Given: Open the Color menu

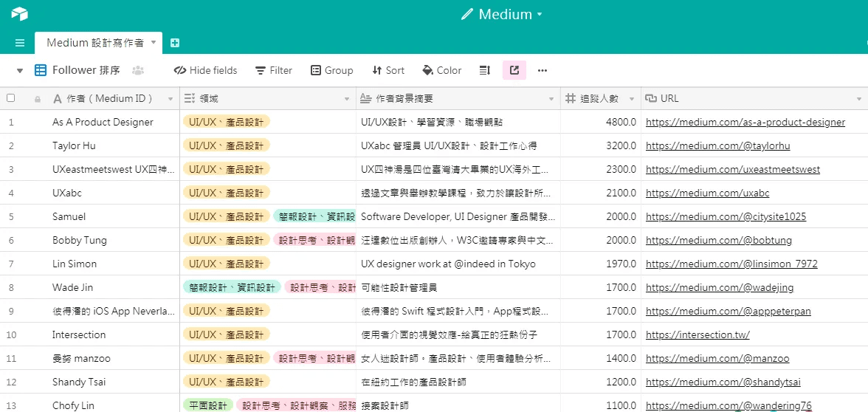Looking at the screenshot, I should click(441, 70).
